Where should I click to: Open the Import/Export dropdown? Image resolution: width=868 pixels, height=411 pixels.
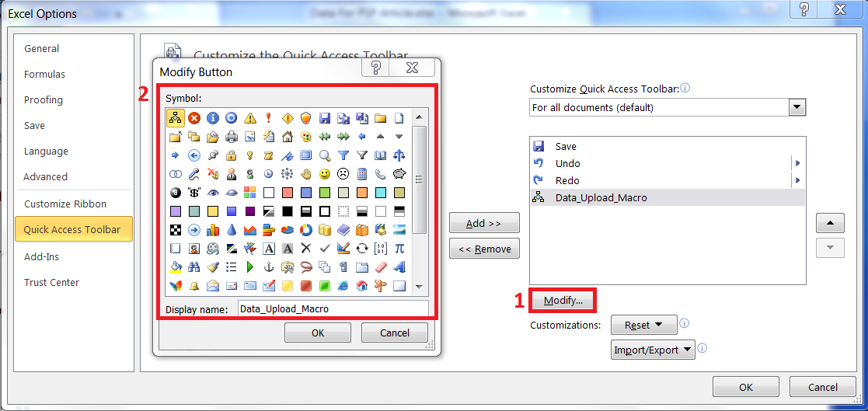tap(653, 350)
